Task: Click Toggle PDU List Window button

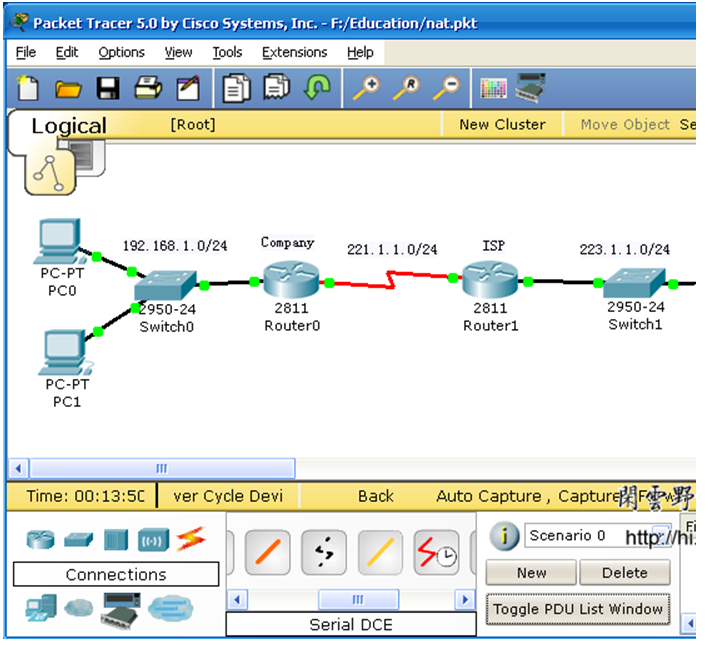Action: click(578, 609)
